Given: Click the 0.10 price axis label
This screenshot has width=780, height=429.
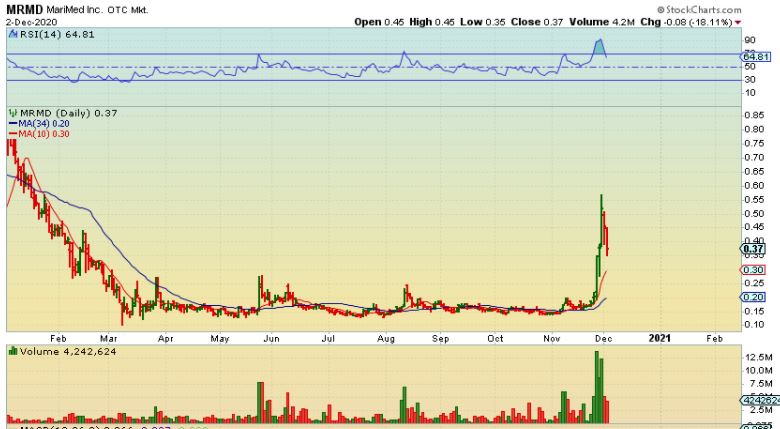Looking at the screenshot, I should [754, 324].
